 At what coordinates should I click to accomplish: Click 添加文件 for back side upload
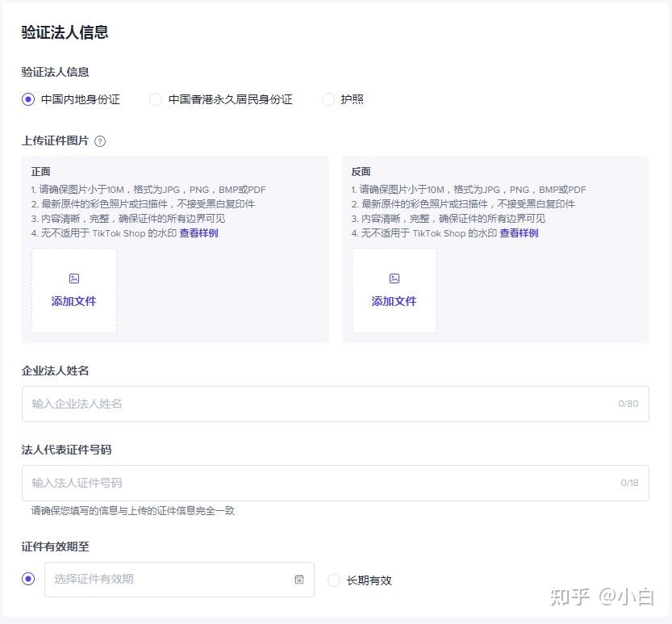point(394,301)
